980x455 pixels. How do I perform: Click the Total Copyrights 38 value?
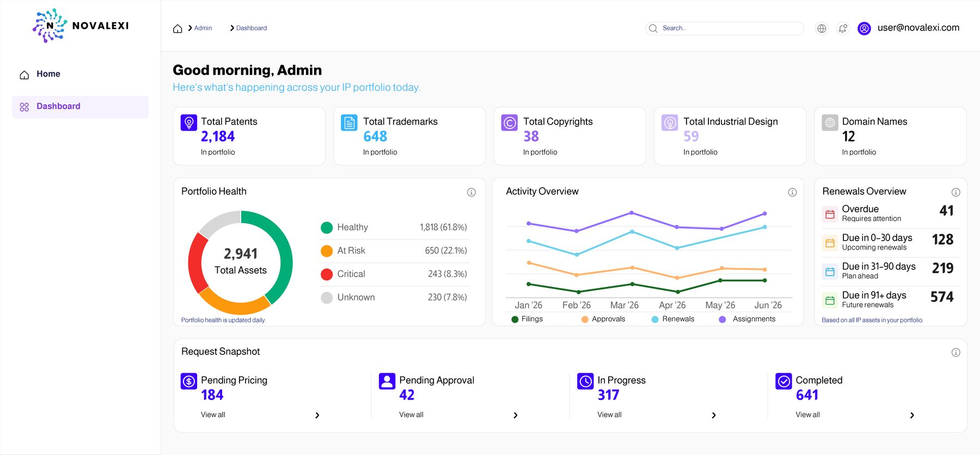pyautogui.click(x=531, y=137)
